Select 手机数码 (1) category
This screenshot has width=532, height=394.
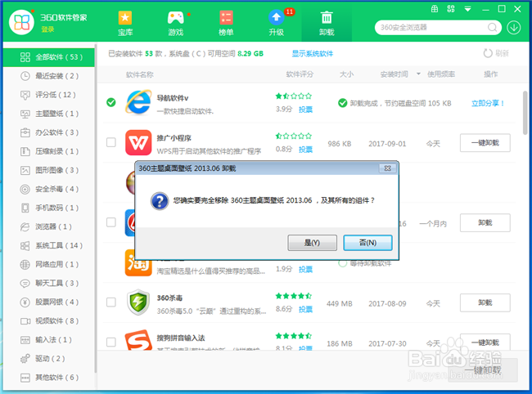coord(49,208)
